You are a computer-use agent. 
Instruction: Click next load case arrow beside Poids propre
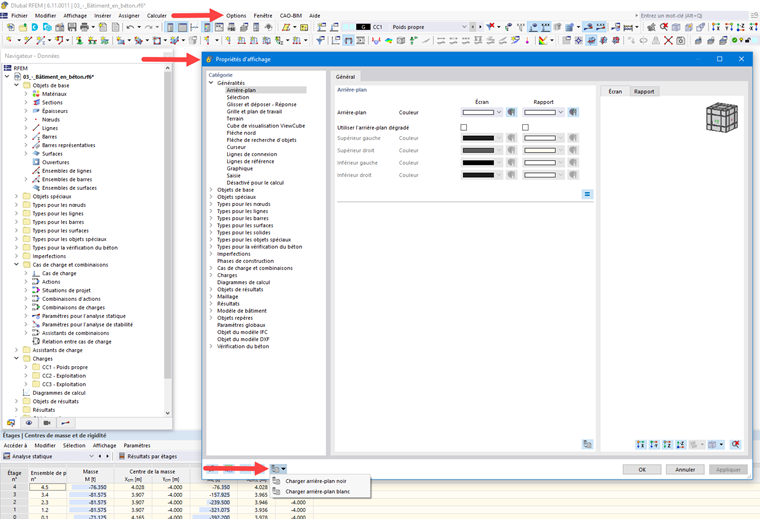tap(480, 27)
